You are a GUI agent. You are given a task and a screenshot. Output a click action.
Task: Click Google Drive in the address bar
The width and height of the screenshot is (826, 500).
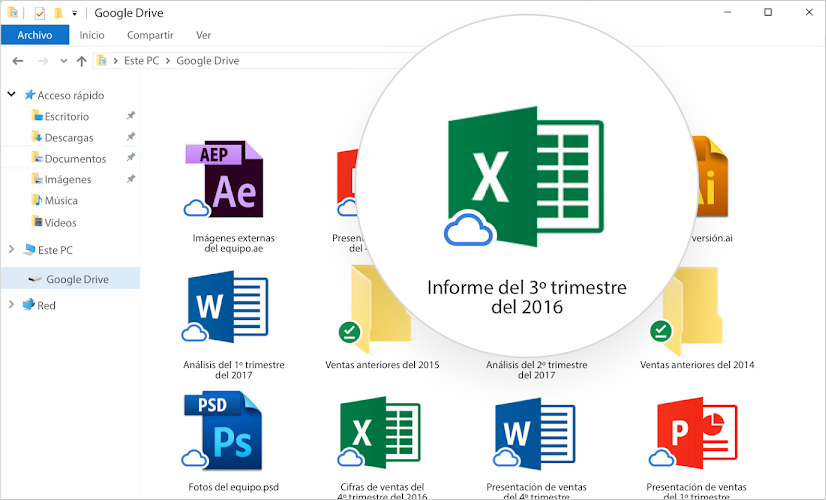coord(208,61)
